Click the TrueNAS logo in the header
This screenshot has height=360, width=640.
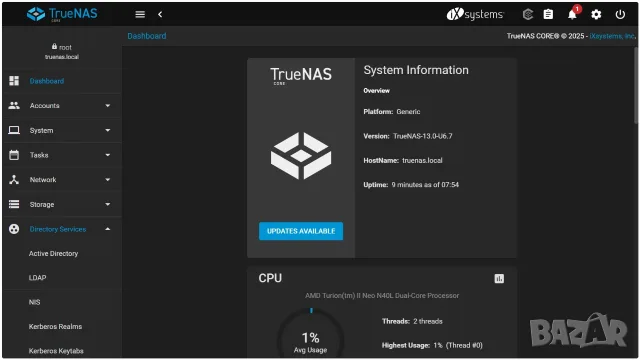pos(62,14)
